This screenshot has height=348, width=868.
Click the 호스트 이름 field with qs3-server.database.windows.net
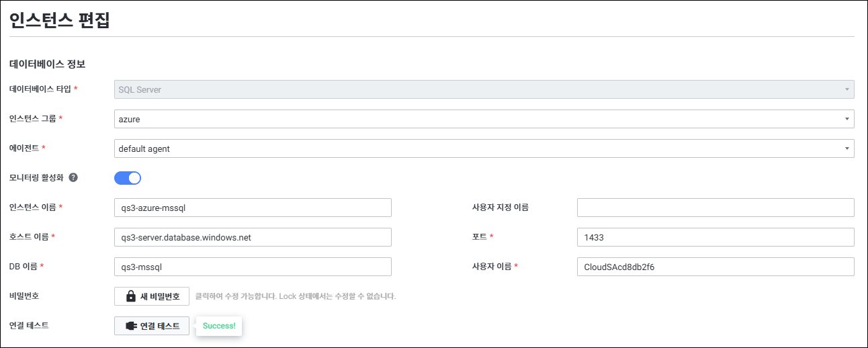click(253, 237)
